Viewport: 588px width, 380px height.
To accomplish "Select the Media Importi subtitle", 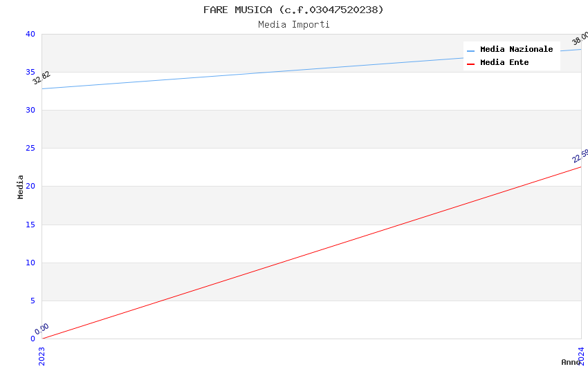I will (x=293, y=25).
